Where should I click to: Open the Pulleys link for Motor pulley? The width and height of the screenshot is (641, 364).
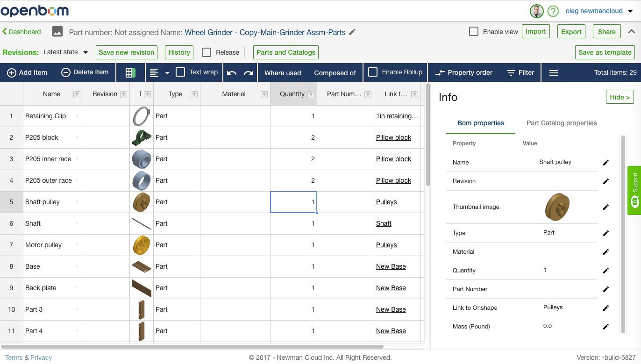[386, 245]
